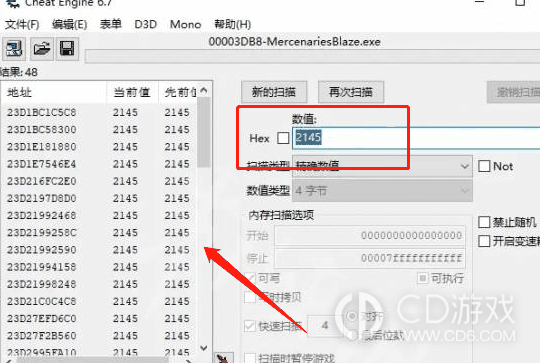Click the 开始 address field
This screenshot has height=363, width=540.
370,236
